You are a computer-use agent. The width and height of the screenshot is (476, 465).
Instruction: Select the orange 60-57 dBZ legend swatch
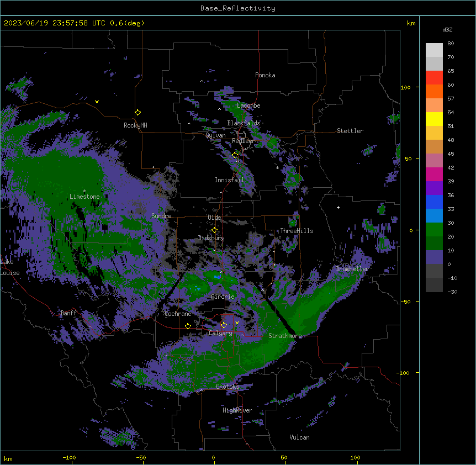[x=434, y=91]
